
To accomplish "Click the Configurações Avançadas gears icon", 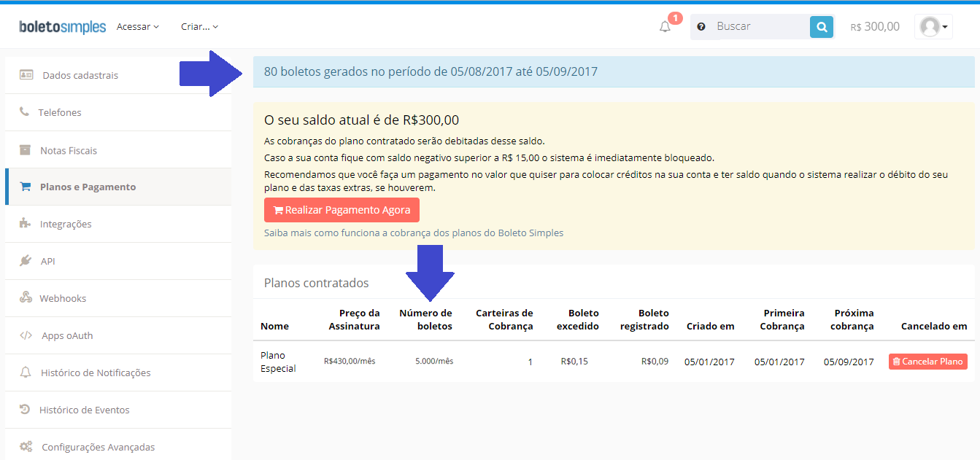I will (x=26, y=446).
